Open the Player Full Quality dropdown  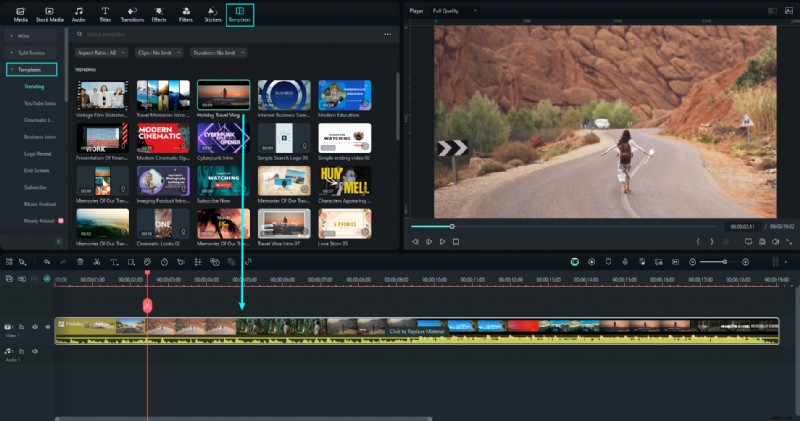click(x=455, y=11)
